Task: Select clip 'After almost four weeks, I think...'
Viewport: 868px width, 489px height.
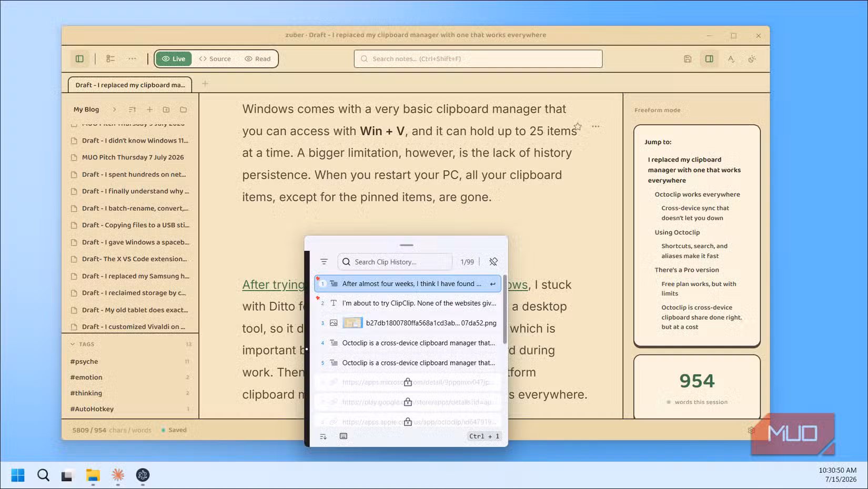Action: click(408, 283)
